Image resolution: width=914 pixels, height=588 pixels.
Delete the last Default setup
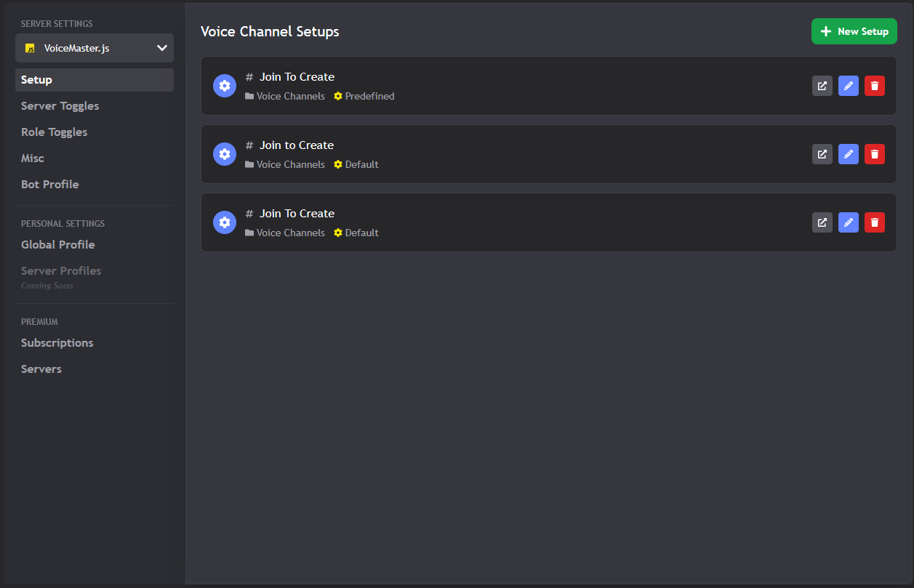(x=875, y=222)
